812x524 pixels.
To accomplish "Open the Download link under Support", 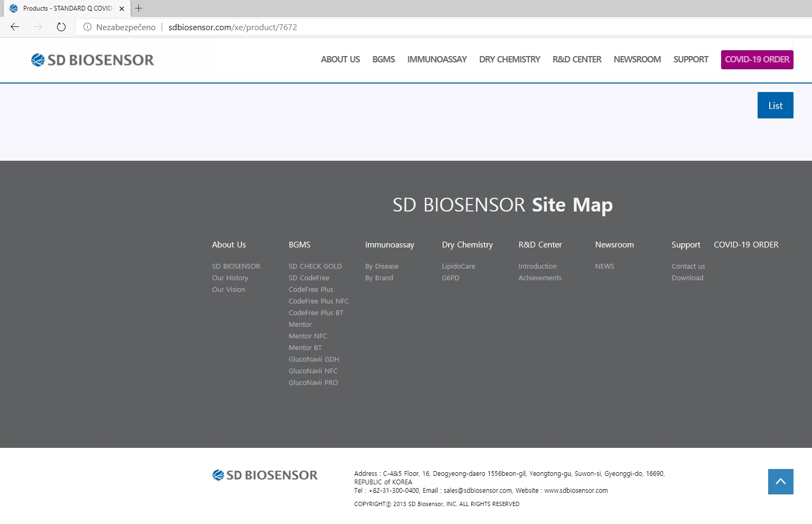I will pyautogui.click(x=687, y=278).
